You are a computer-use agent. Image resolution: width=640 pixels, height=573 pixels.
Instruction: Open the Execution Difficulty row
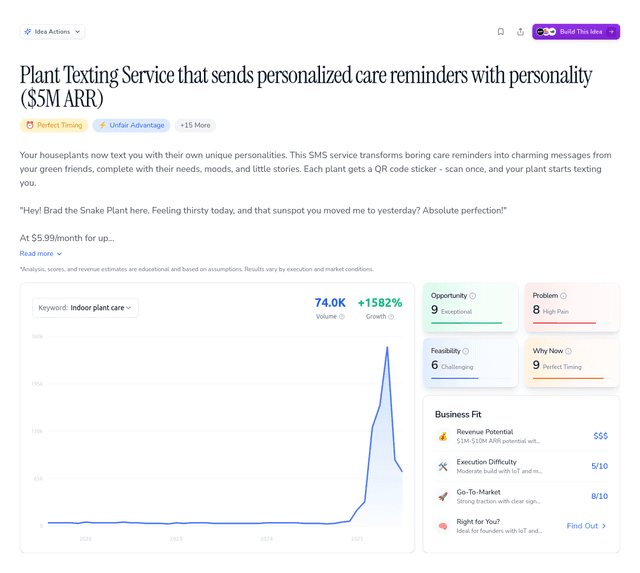[x=521, y=466]
